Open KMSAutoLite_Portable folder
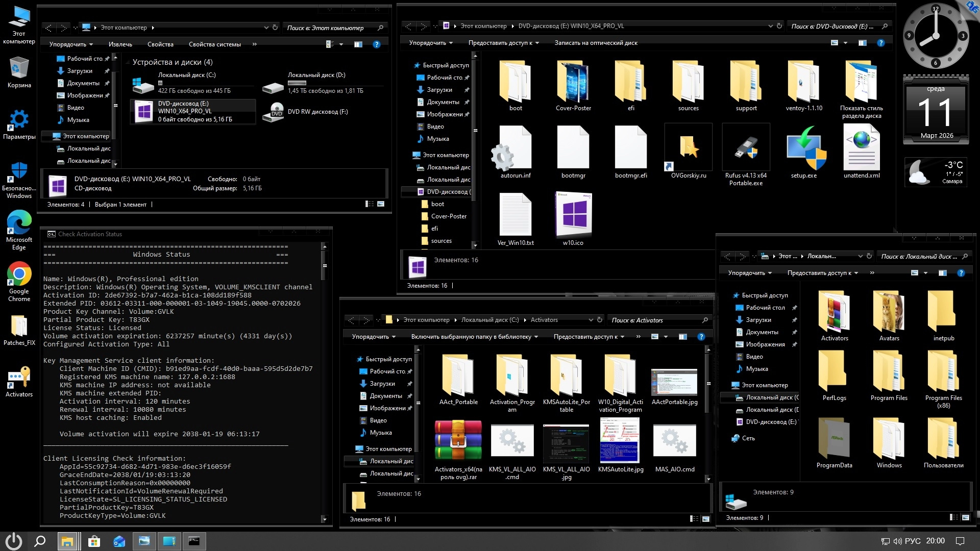The width and height of the screenshot is (980, 551). pyautogui.click(x=566, y=376)
